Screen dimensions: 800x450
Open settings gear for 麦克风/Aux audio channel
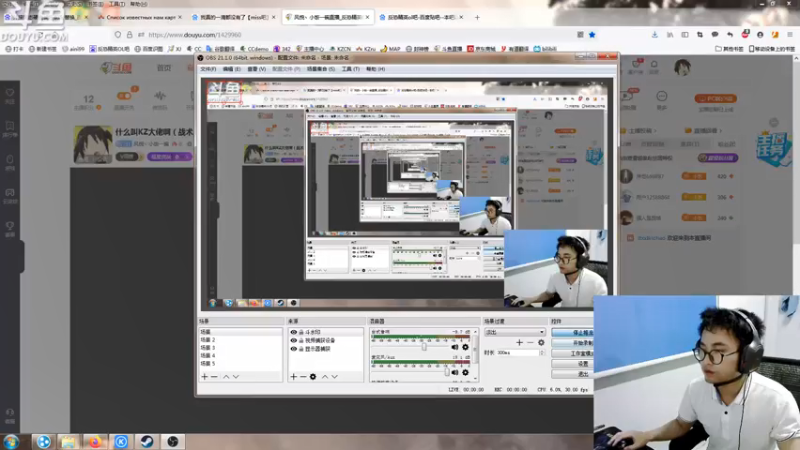click(x=465, y=372)
